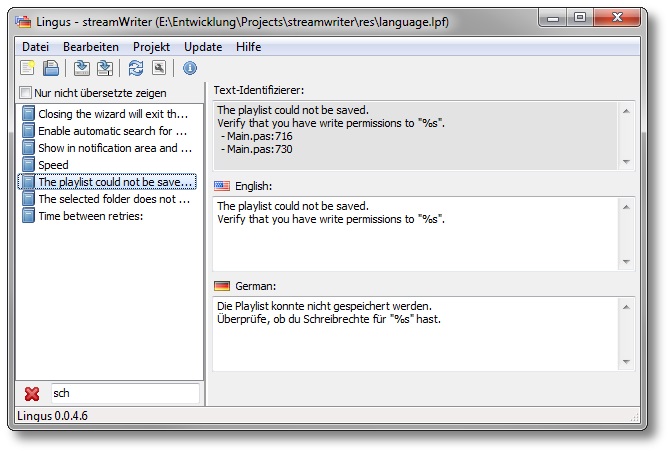Image resolution: width=671 pixels, height=454 pixels.
Task: Click 'Lingus 0.0.4.6' status bar text
Action: point(52,416)
